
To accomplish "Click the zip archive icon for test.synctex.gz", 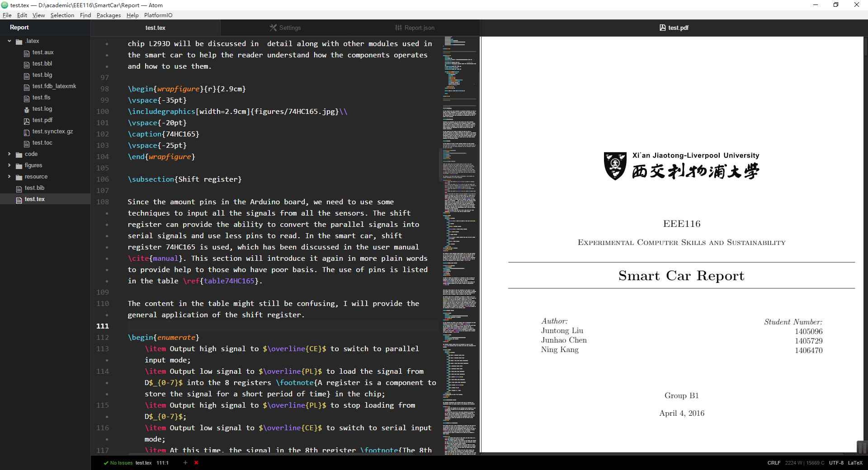I will tap(27, 132).
